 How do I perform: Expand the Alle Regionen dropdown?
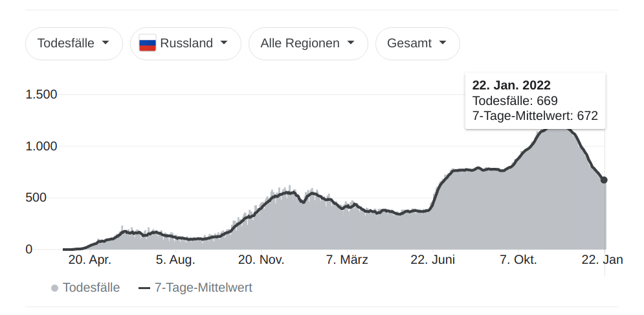[x=307, y=44]
